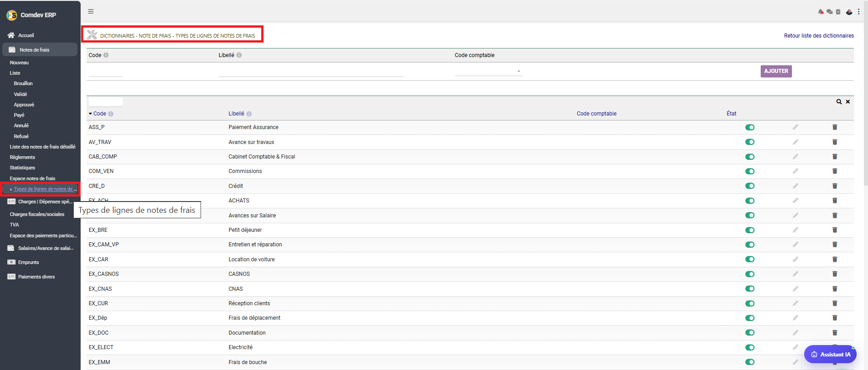The image size is (868, 370).
Task: Open the Brouillon list
Action: pos(23,83)
